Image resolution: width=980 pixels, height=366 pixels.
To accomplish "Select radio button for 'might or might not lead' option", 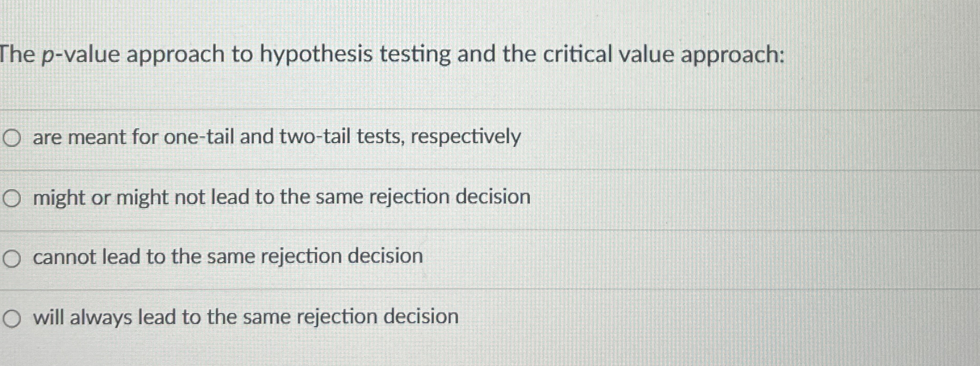I will pyautogui.click(x=13, y=198).
